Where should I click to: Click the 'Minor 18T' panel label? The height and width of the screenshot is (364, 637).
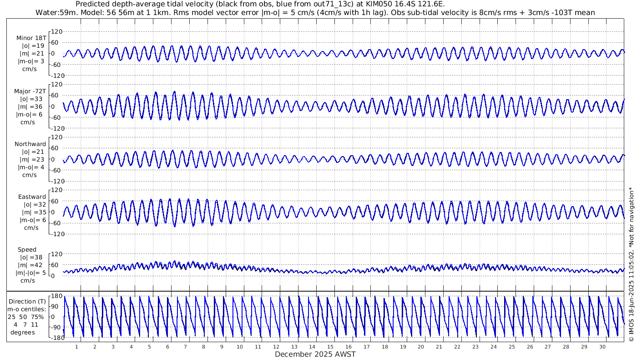tap(31, 38)
